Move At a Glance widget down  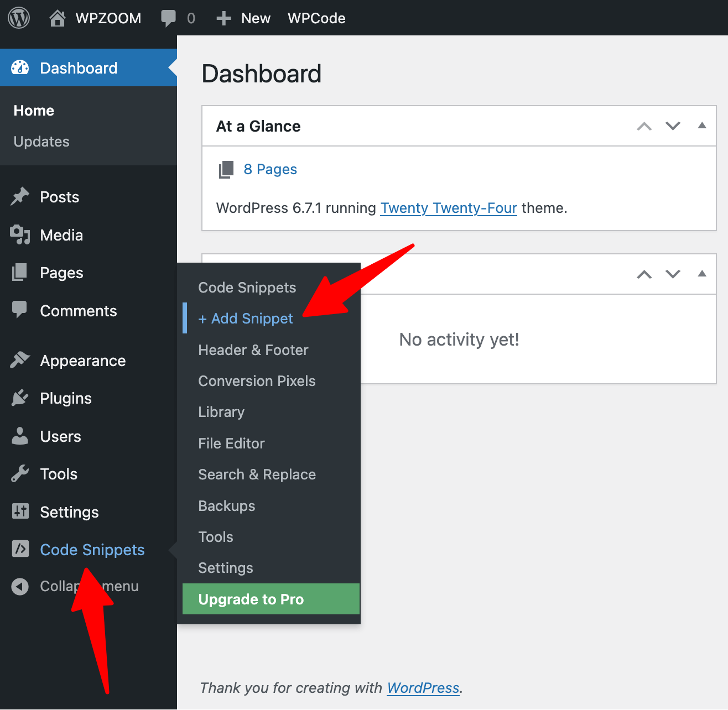click(x=673, y=126)
